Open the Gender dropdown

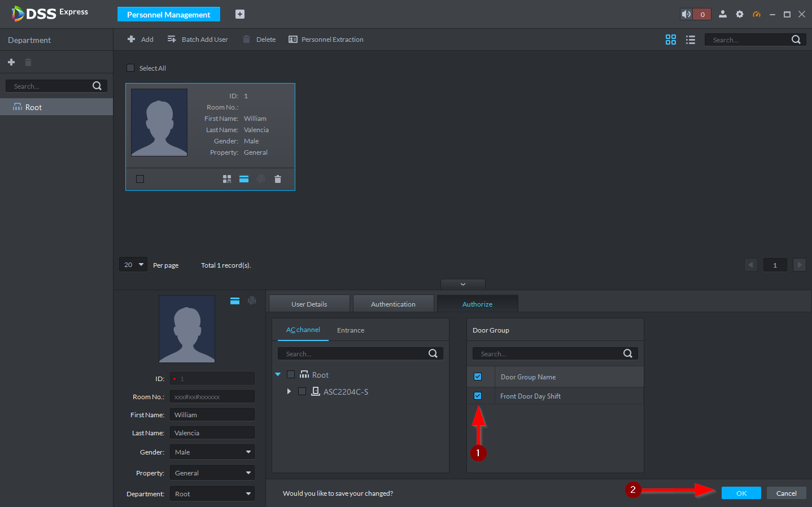click(212, 452)
